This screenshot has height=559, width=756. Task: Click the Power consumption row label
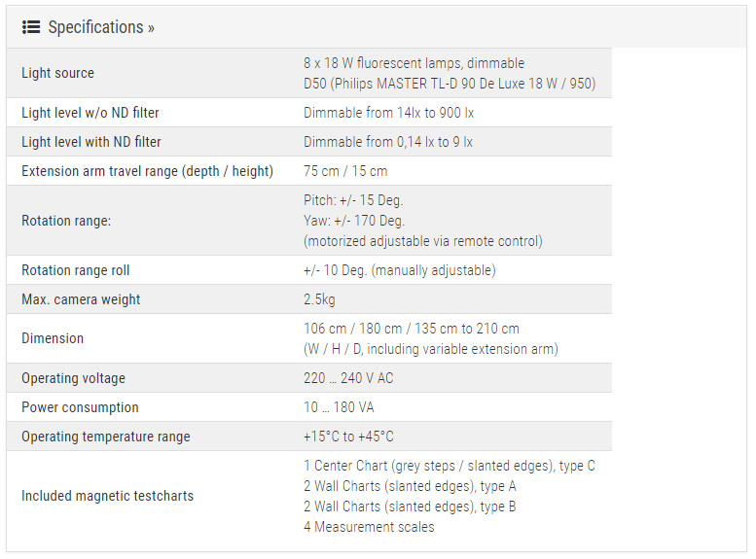80,407
